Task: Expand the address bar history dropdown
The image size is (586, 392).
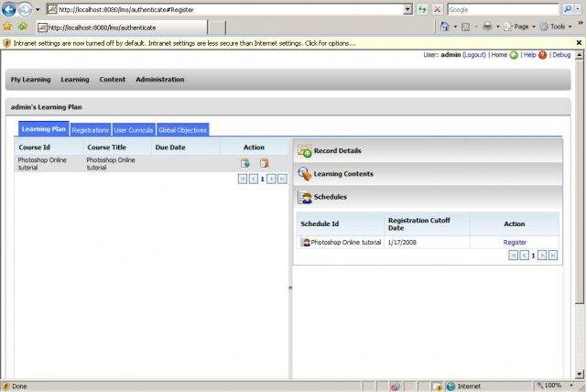Action: click(408, 10)
